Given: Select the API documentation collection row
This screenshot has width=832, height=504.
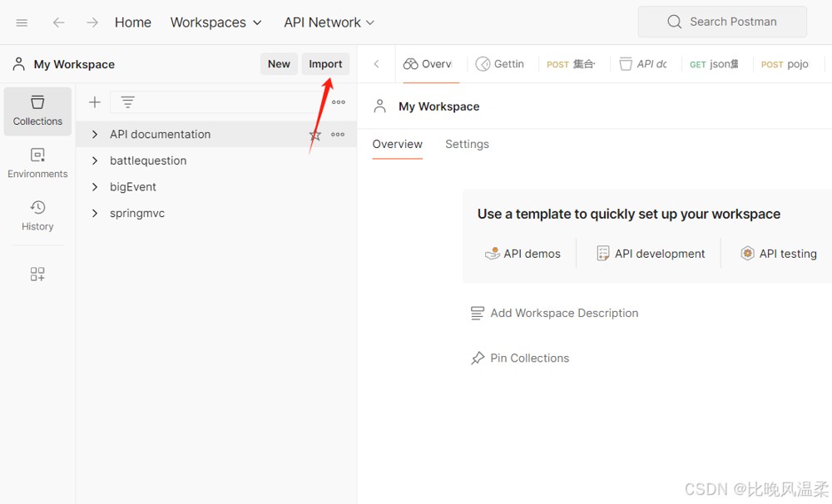Looking at the screenshot, I should pyautogui.click(x=216, y=135).
